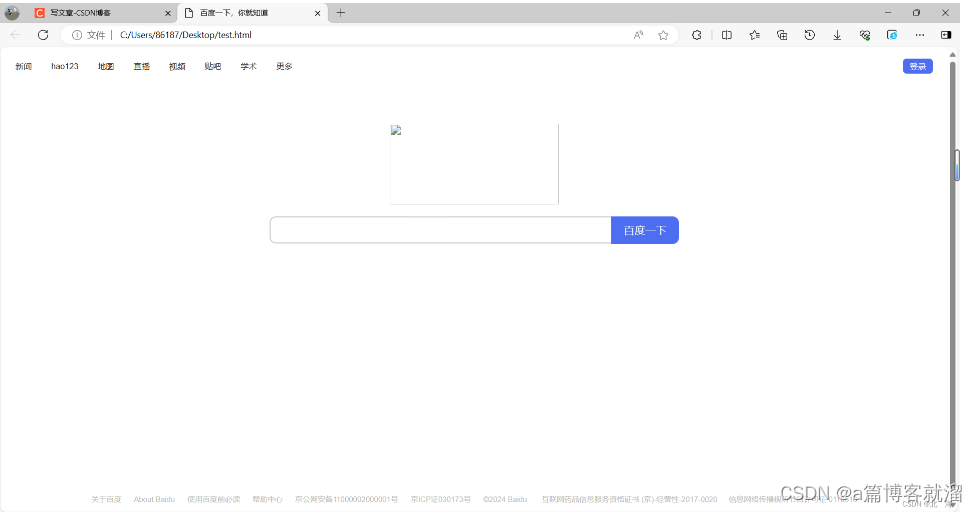Restore down the browser window

point(917,12)
